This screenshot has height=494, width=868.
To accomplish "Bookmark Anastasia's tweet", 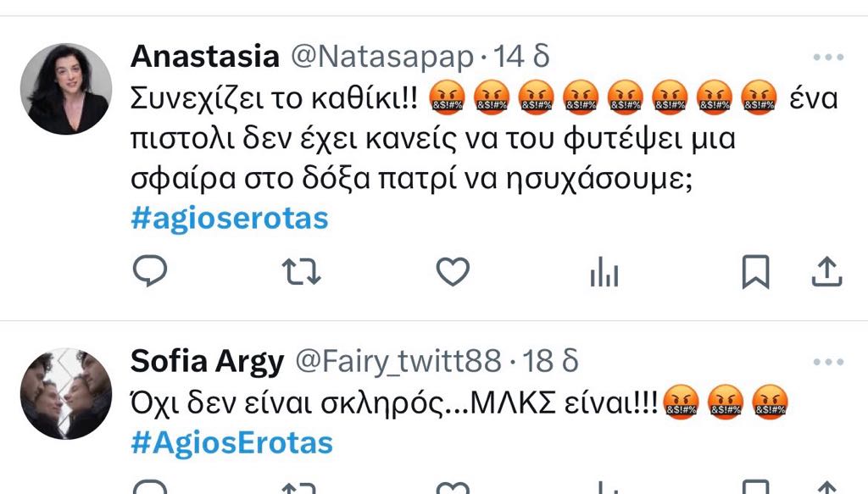I will click(x=755, y=272).
